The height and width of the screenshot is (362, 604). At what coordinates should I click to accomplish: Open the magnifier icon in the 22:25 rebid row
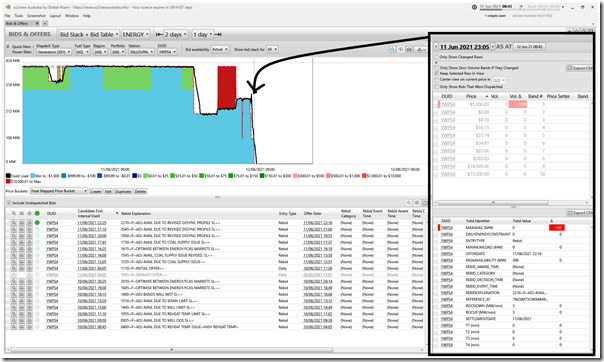pyautogui.click(x=13, y=223)
